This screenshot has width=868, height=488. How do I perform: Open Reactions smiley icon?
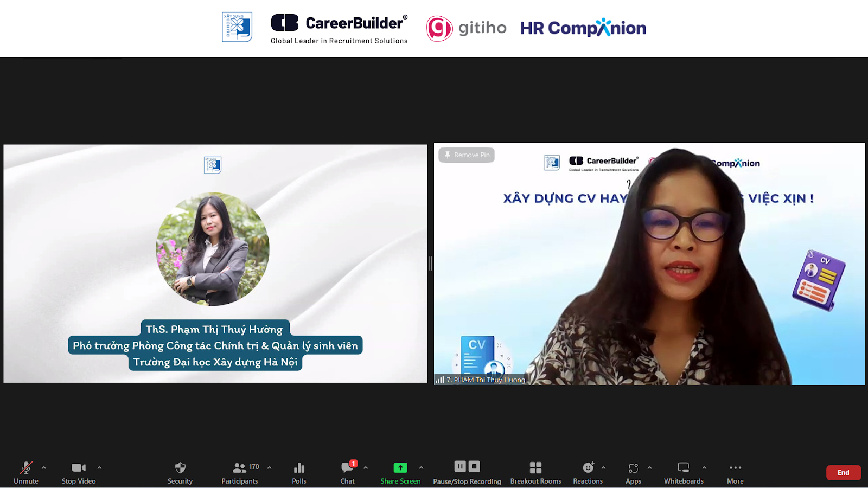pos(588,473)
